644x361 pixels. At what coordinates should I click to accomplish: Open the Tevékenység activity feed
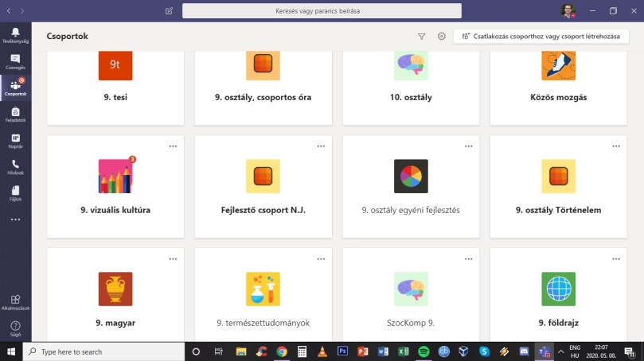(15, 34)
